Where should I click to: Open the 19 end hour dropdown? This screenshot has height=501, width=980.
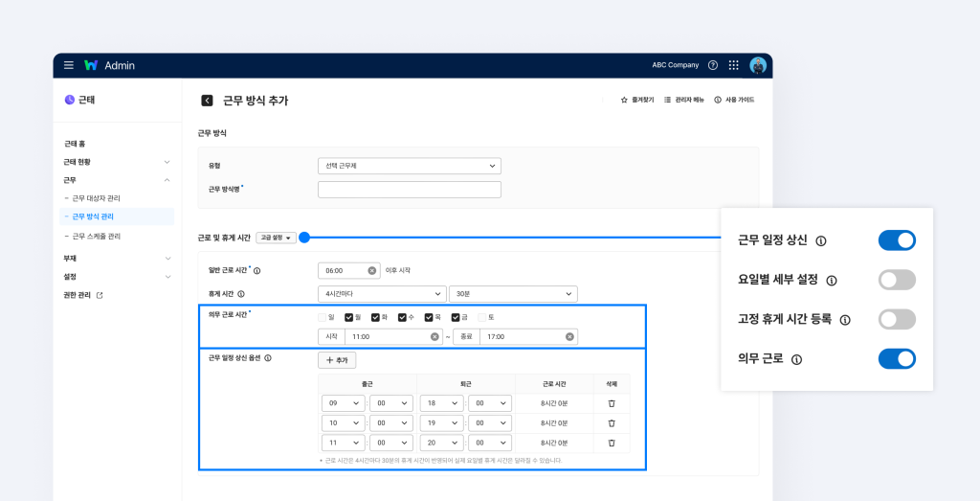pyautogui.click(x=442, y=423)
